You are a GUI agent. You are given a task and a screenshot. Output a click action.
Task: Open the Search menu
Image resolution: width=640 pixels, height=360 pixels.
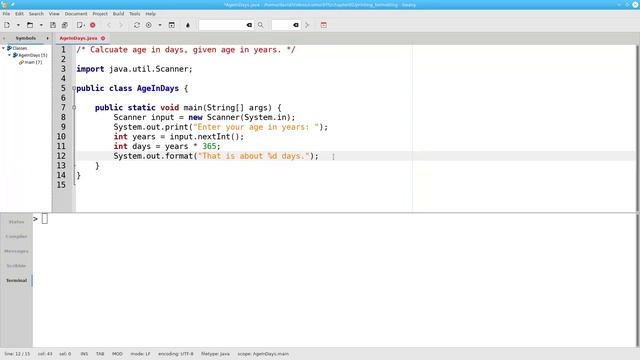point(36,14)
